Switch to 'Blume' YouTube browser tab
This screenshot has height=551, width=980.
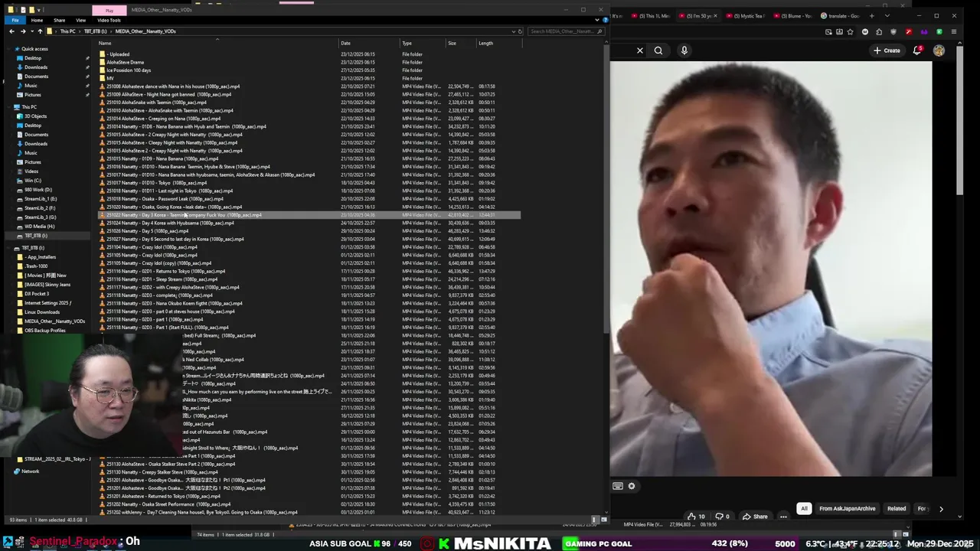click(x=793, y=15)
